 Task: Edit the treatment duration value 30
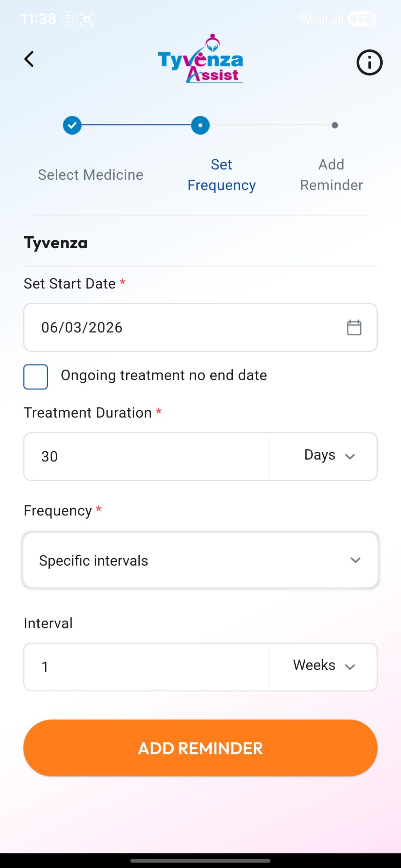146,456
